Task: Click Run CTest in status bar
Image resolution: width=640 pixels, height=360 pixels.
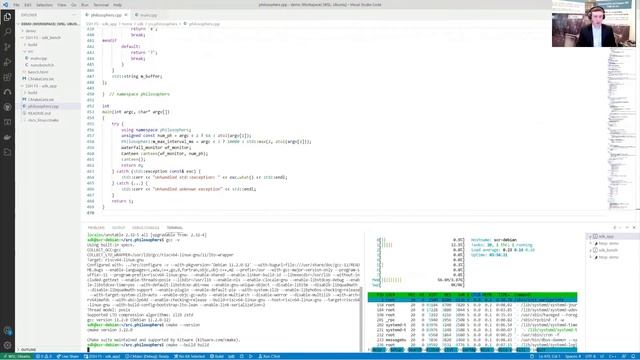Action: (x=269, y=356)
